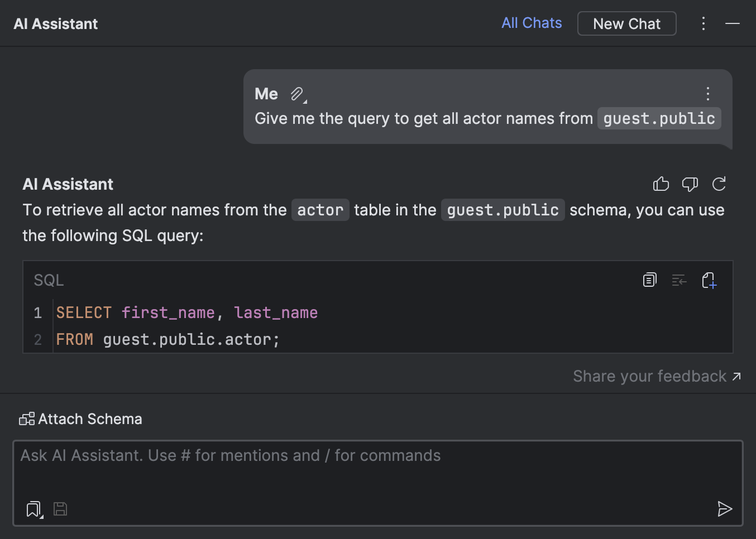Click the Attach Schema icon
The width and height of the screenshot is (756, 539).
click(x=27, y=418)
